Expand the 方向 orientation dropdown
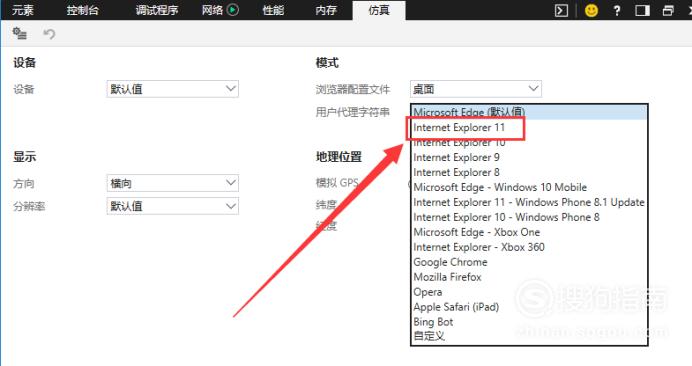This screenshot has height=366, width=692. (x=173, y=183)
